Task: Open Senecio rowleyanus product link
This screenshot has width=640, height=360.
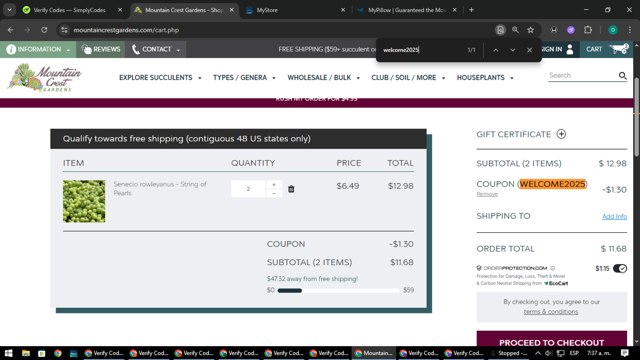Action: coord(160,189)
